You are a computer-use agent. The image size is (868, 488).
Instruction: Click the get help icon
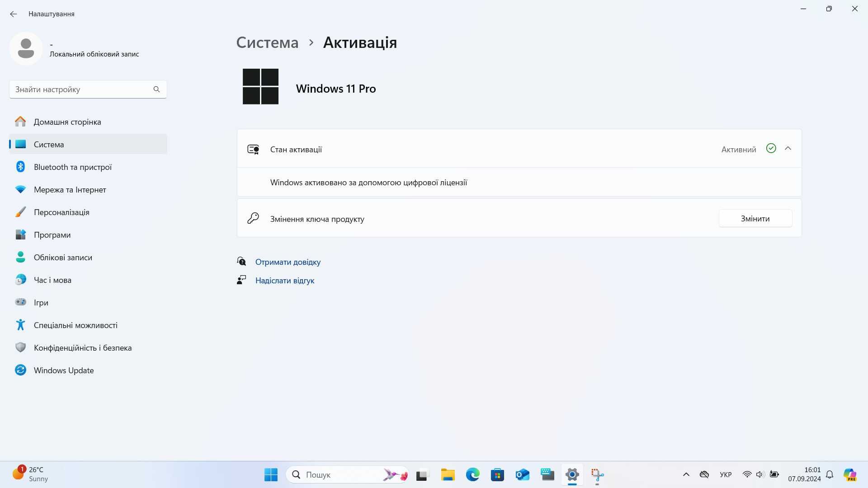click(x=241, y=261)
